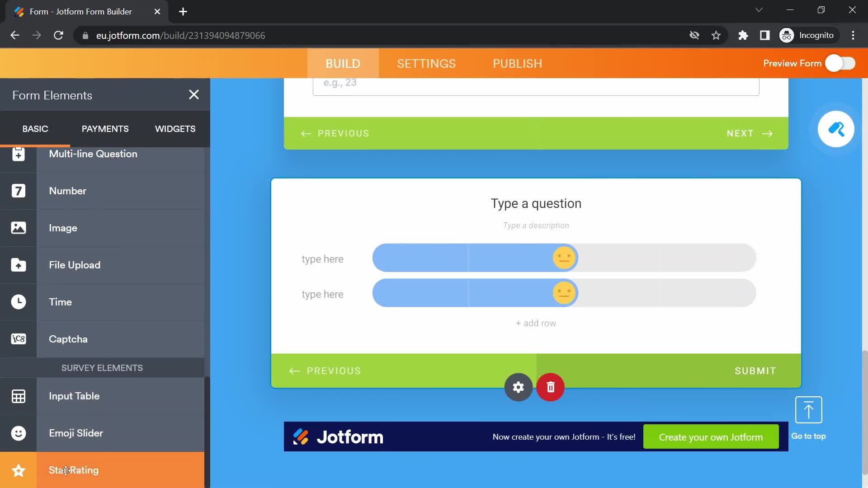Click the Captcha form element icon
Screen dimensions: 868x488
pos(19,340)
